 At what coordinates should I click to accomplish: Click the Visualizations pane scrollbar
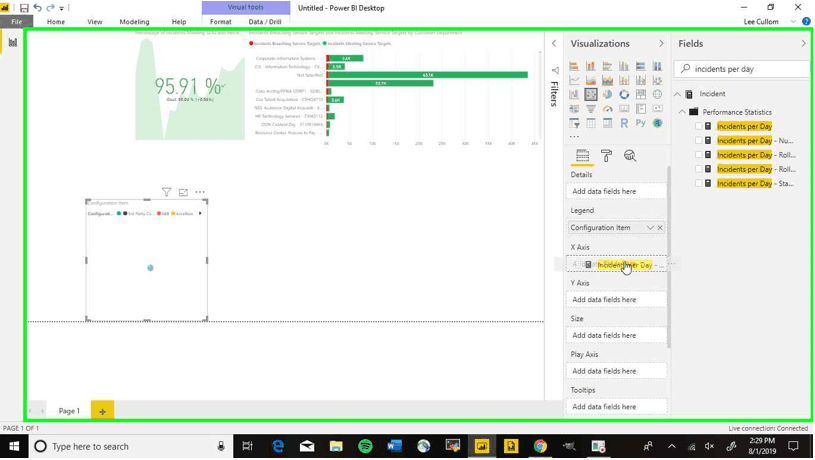[669, 257]
